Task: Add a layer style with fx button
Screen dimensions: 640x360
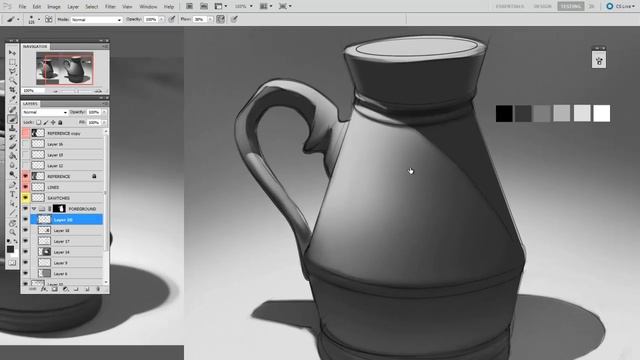Action: (x=44, y=289)
